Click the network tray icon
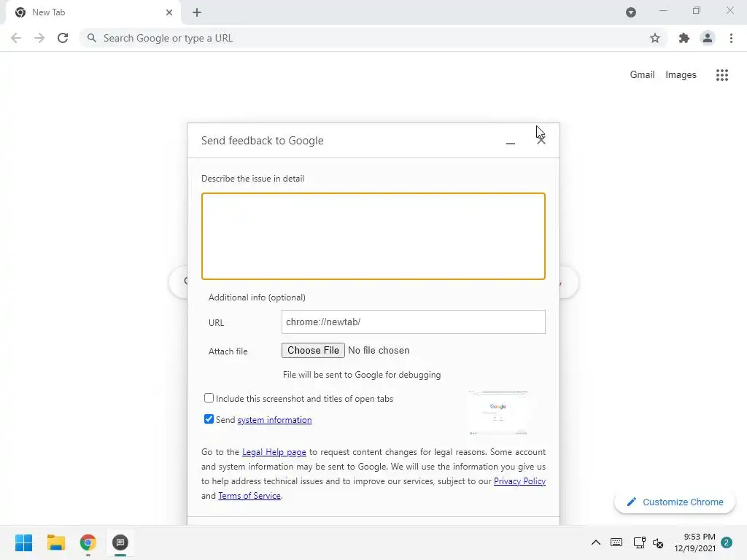The width and height of the screenshot is (747, 560). [639, 542]
